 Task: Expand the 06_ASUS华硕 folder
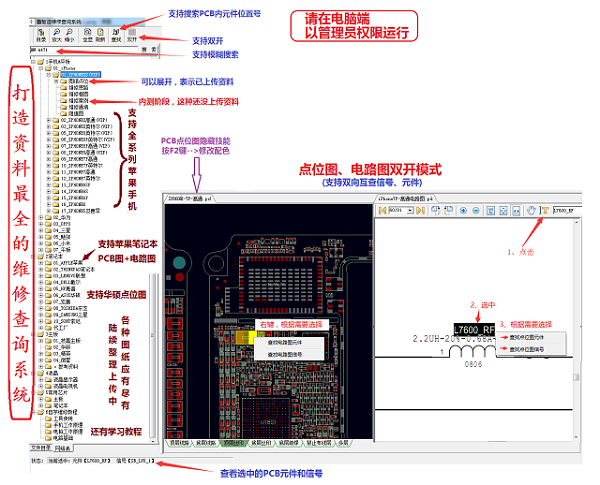41,295
